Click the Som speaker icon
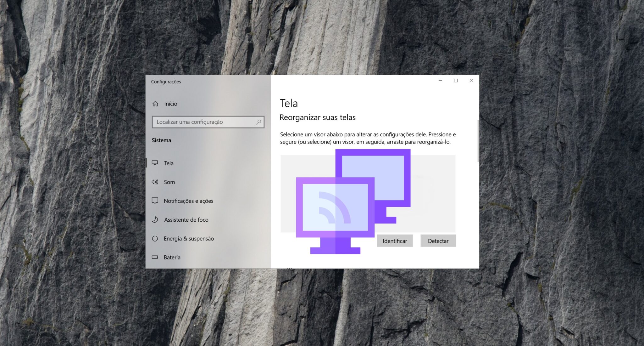644x346 pixels. [155, 182]
